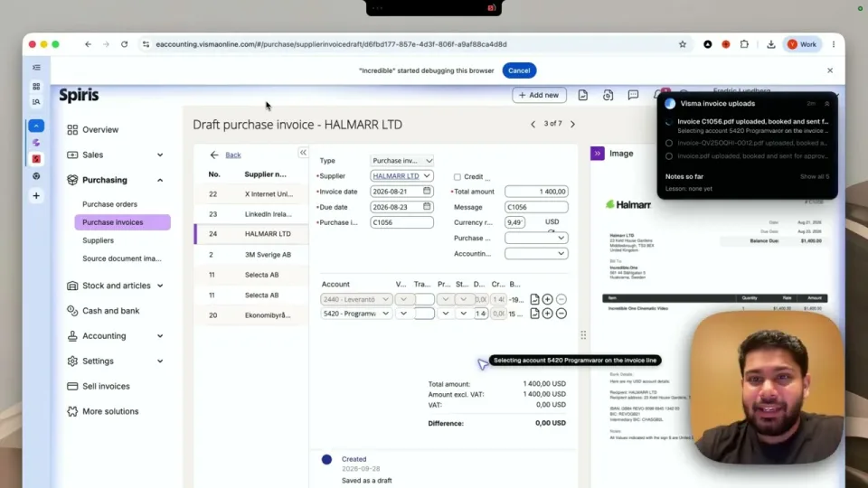Screen dimensions: 868x488
Task: Click the HALMARR LTD supplier link
Action: pyautogui.click(x=396, y=176)
